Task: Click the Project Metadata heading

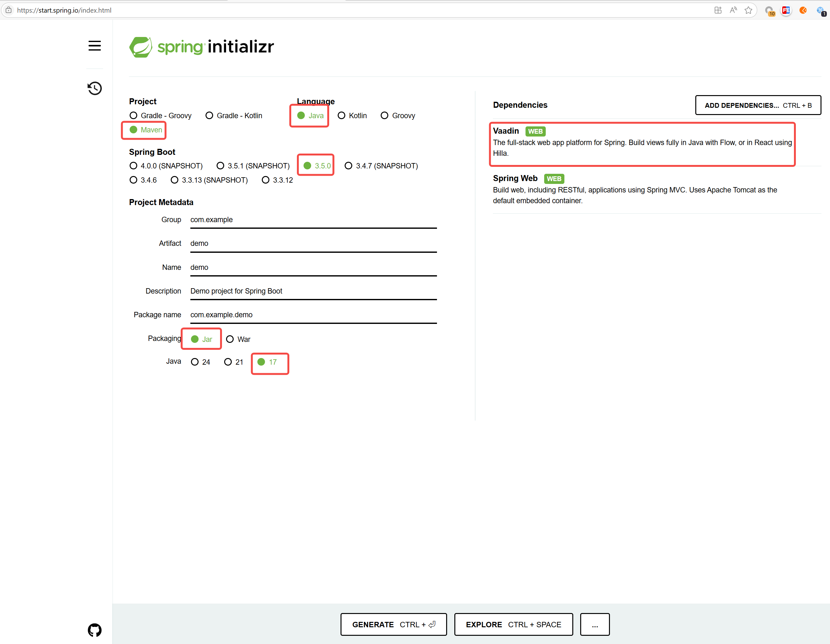Action: click(161, 202)
